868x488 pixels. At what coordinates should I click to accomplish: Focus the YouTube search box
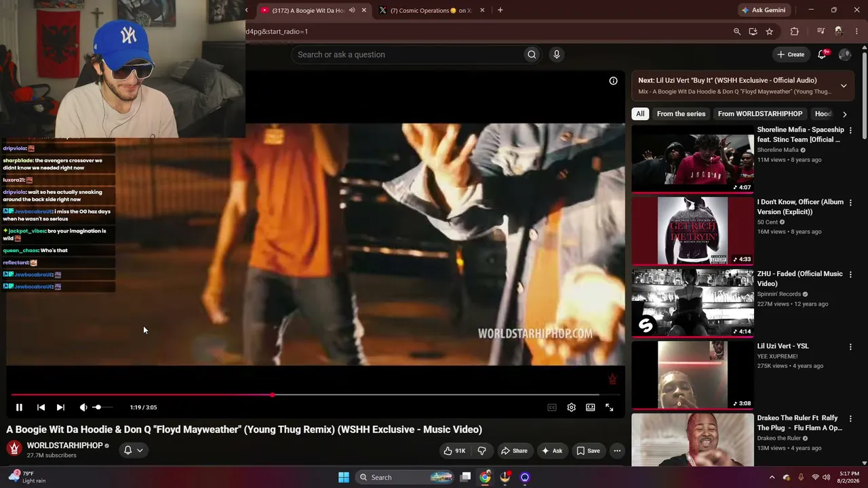click(x=407, y=54)
